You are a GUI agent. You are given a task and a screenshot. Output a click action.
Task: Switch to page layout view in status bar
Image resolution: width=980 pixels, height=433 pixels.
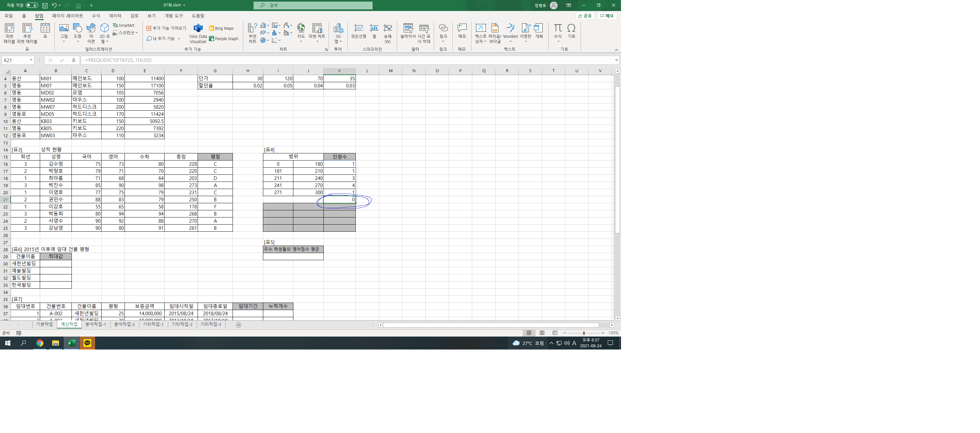[x=542, y=333]
